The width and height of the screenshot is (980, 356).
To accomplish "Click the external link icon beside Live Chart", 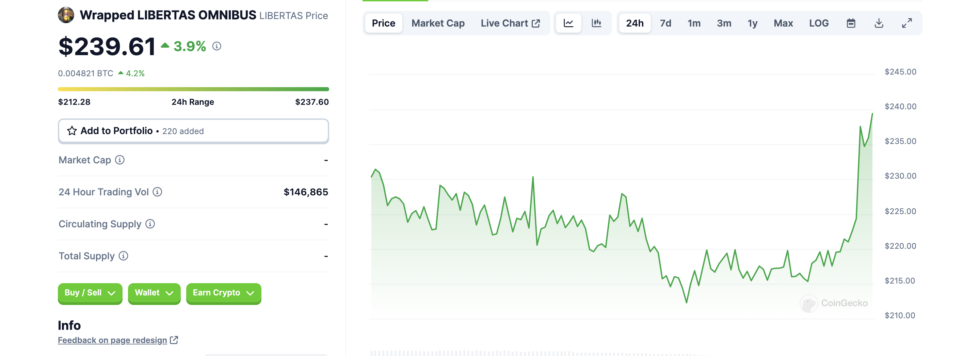I will (536, 23).
